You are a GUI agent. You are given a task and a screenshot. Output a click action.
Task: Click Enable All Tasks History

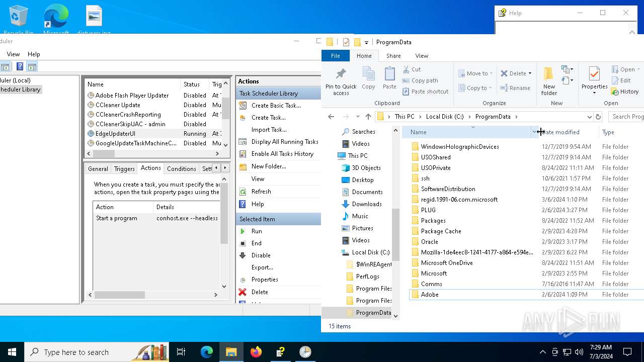coord(282,154)
